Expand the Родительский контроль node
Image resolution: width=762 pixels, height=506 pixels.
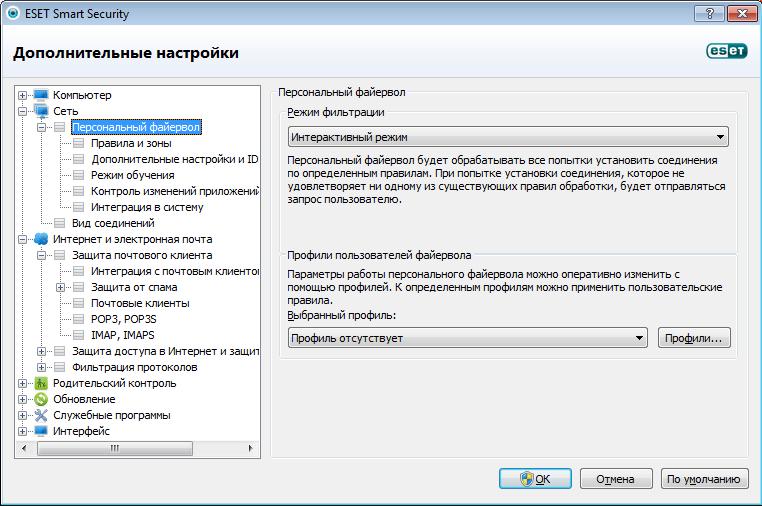coord(22,384)
